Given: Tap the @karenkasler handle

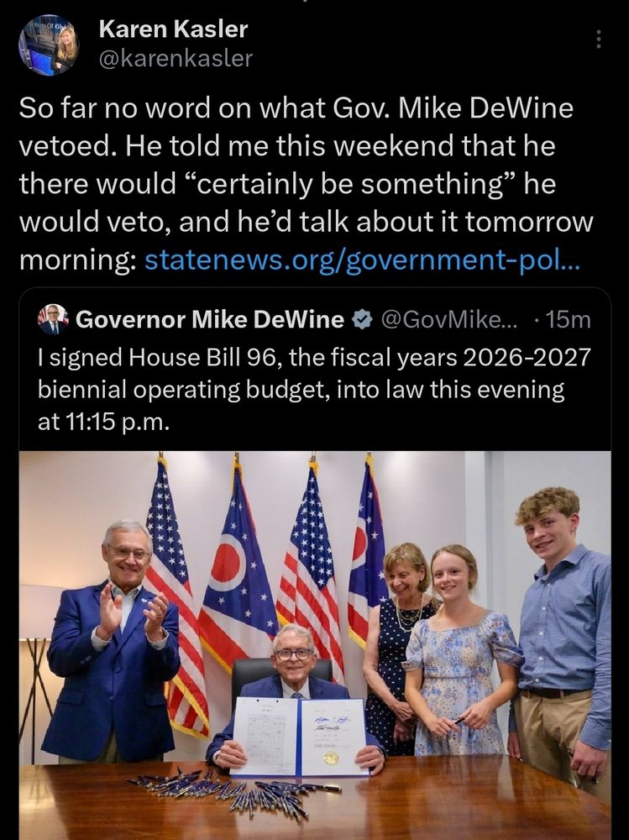Looking at the screenshot, I should point(175,58).
